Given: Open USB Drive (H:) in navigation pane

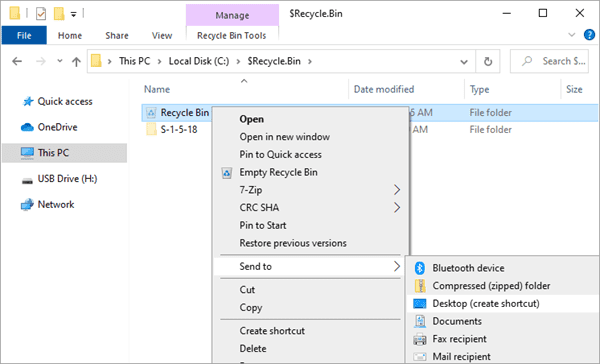Looking at the screenshot, I should coord(59,179).
